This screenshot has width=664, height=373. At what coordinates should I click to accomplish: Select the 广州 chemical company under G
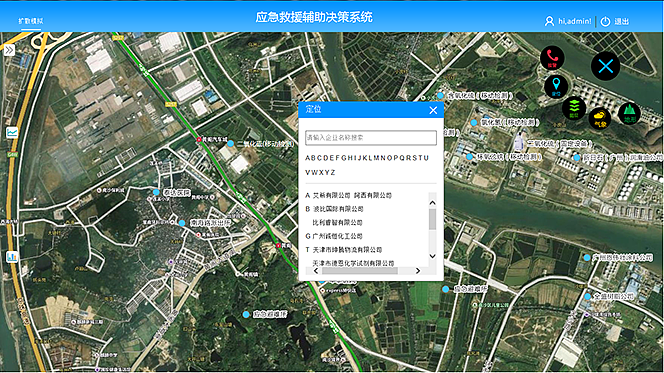pos(338,236)
